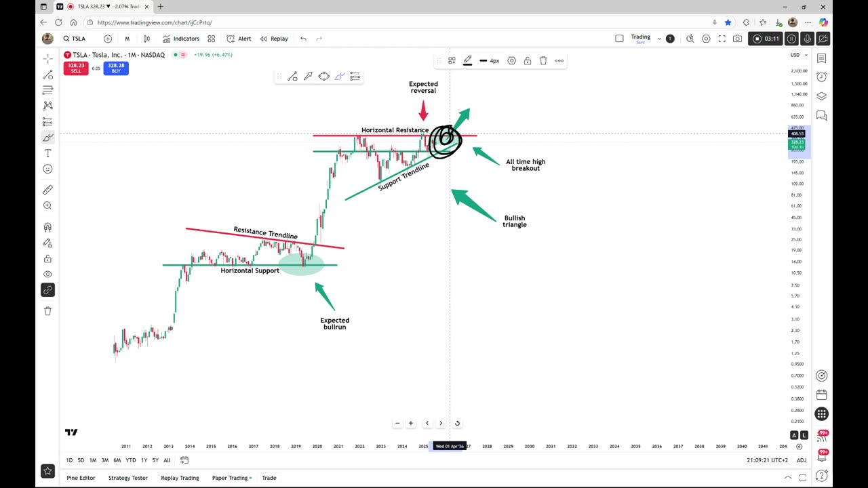Open the chats panel
The image size is (868, 488).
pos(821,116)
